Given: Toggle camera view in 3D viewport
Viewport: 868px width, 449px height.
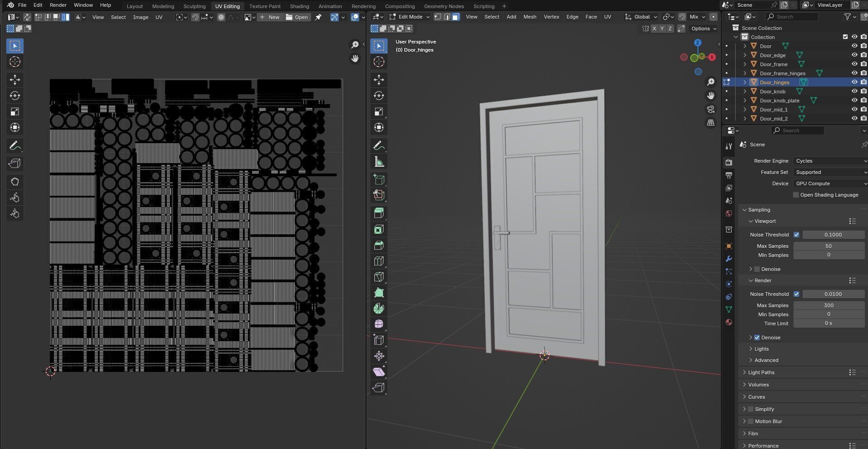Looking at the screenshot, I should coord(711,109).
